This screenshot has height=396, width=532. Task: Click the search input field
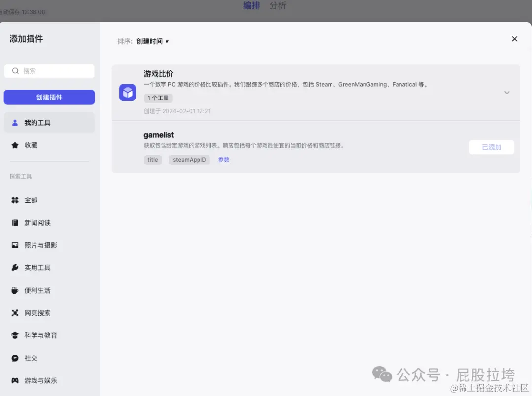49,70
